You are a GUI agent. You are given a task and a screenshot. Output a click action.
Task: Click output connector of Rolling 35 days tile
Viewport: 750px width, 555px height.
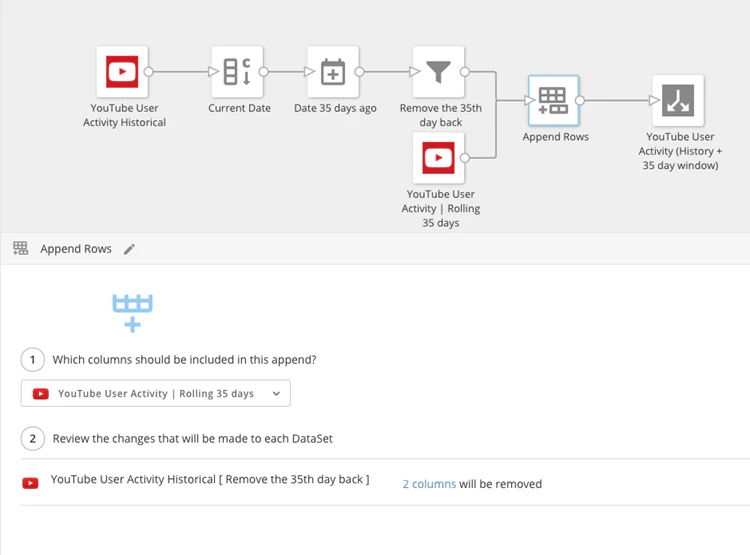pyautogui.click(x=465, y=158)
